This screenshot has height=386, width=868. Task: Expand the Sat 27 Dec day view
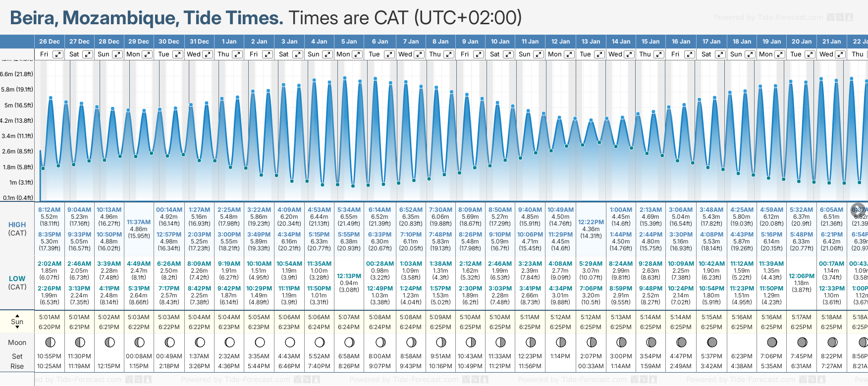pos(88,54)
